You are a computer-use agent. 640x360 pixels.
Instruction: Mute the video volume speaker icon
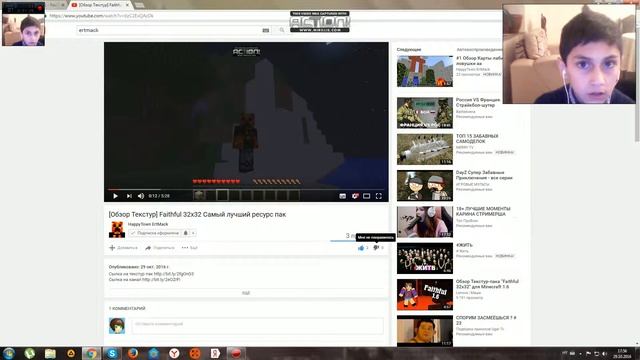(141, 196)
